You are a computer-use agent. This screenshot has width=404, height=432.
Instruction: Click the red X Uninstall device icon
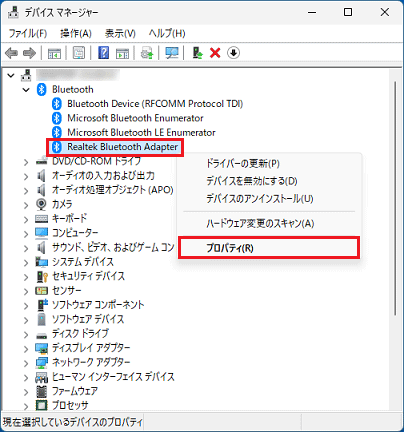(x=215, y=53)
